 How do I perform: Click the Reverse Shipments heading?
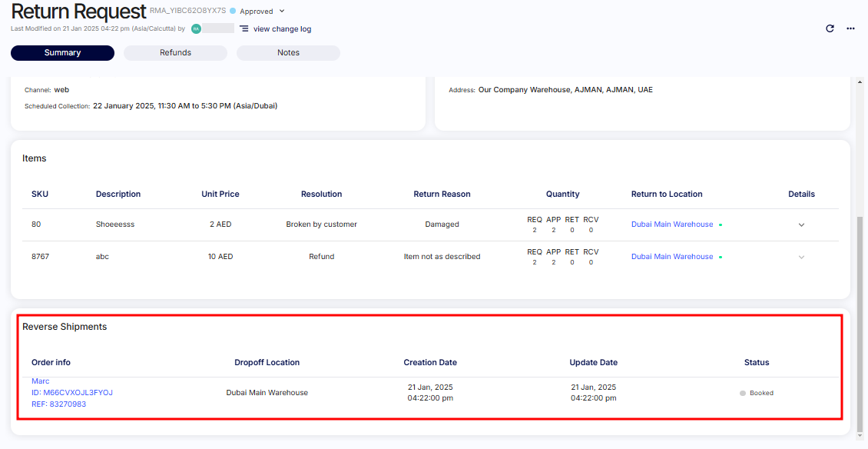point(65,327)
